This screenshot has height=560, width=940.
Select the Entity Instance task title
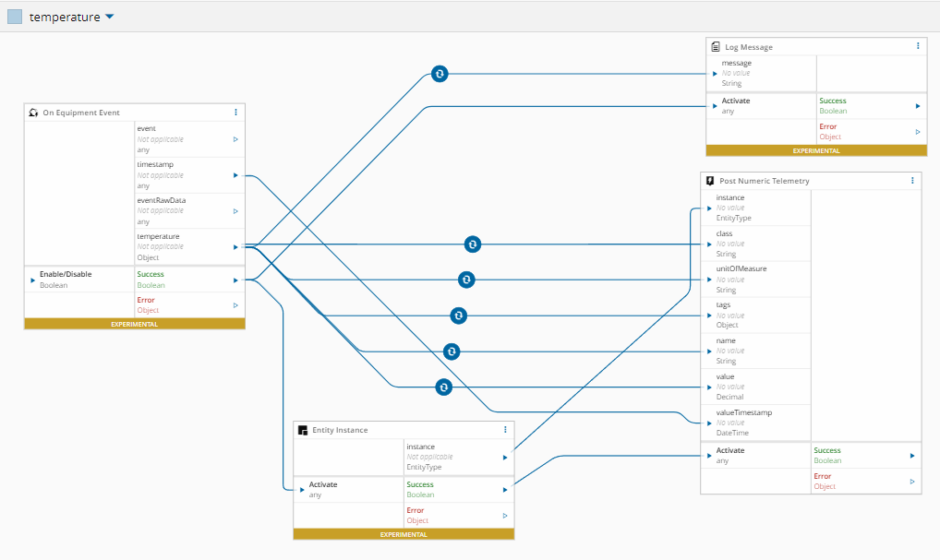click(x=340, y=430)
